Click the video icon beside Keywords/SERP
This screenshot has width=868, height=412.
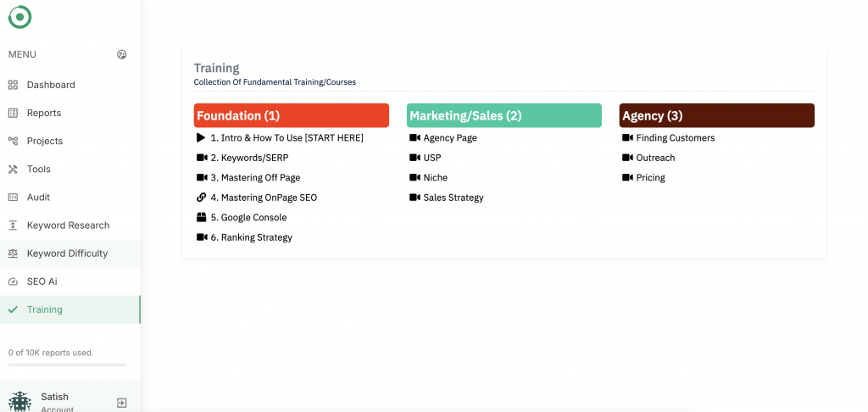[x=202, y=158]
